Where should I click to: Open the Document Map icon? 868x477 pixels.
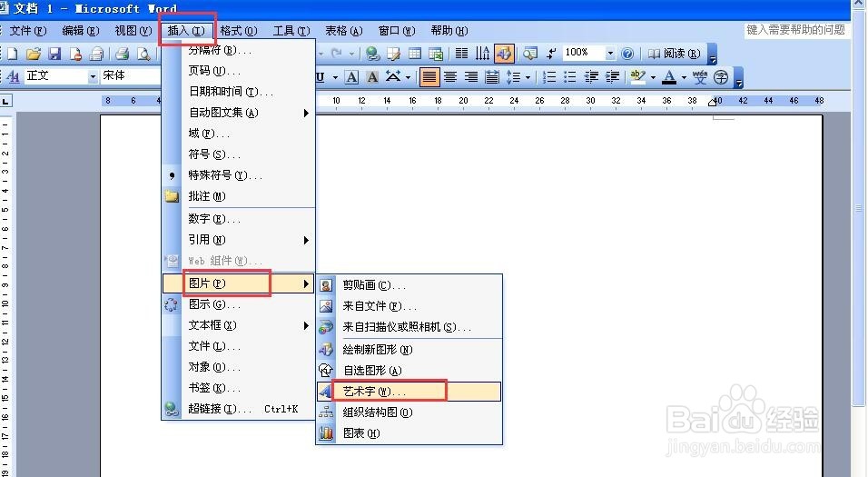tap(530, 54)
